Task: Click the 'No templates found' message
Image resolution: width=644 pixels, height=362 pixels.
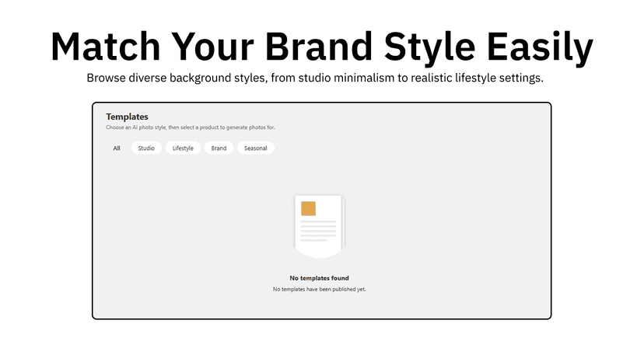Action: (319, 278)
